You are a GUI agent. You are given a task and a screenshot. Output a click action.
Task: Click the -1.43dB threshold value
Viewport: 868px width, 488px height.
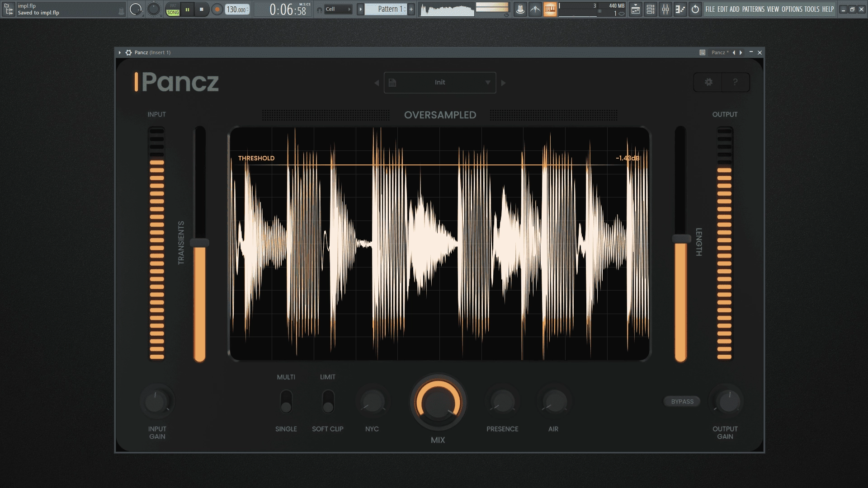[x=627, y=158]
